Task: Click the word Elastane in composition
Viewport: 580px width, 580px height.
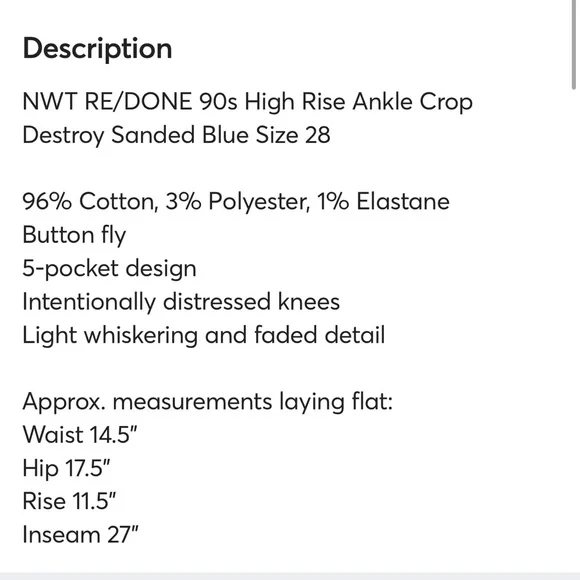Action: click(x=403, y=202)
